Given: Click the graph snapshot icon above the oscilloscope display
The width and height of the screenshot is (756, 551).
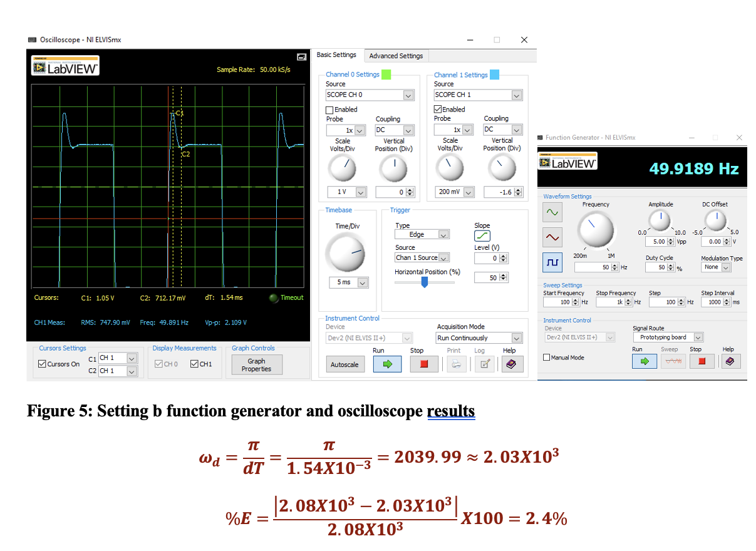Looking at the screenshot, I should 301,57.
